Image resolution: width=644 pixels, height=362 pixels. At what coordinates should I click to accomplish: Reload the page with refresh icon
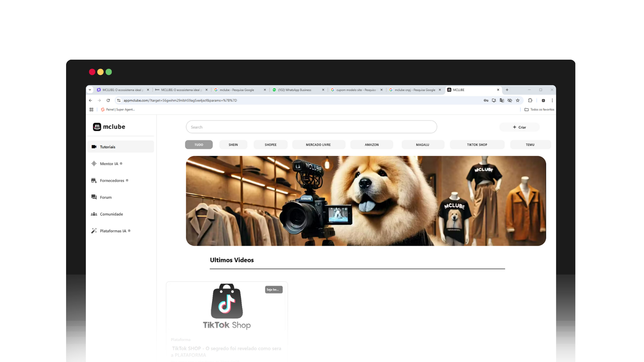(108, 100)
